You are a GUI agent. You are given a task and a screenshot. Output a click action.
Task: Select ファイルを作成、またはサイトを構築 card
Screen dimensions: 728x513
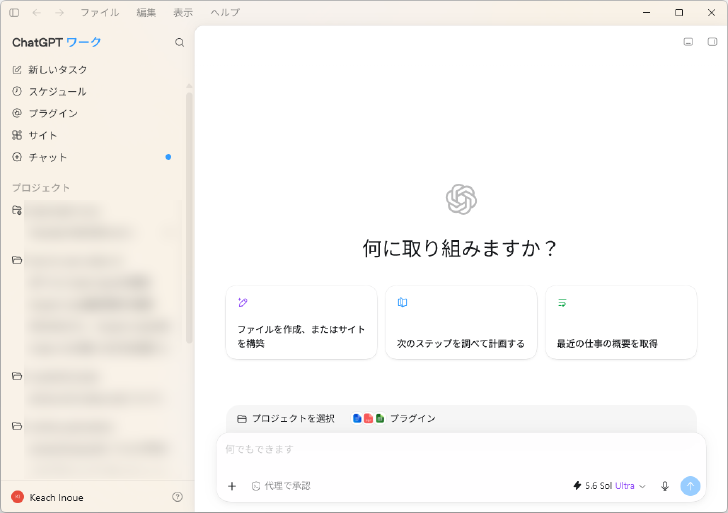click(x=301, y=323)
